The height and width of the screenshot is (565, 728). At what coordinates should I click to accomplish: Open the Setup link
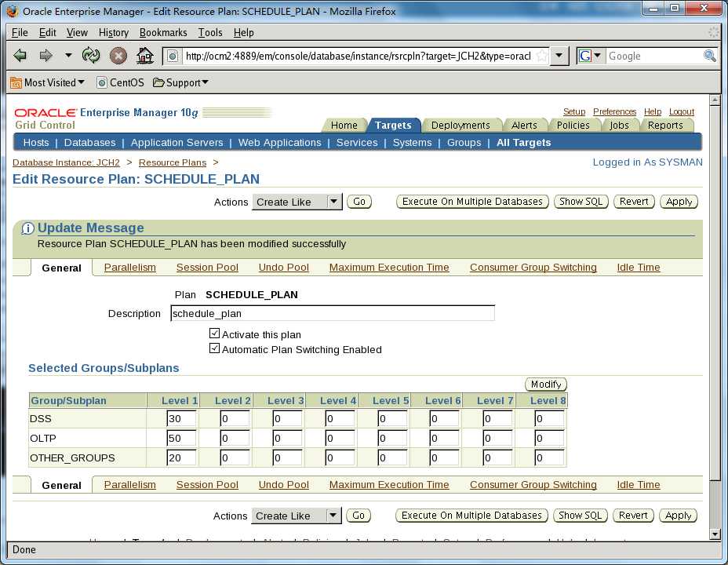click(574, 111)
